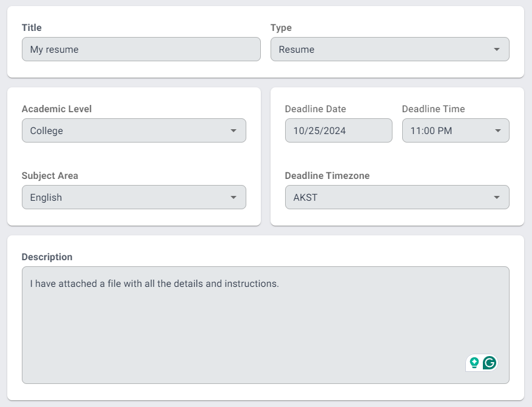Click the Academic Level dropdown arrow
This screenshot has height=407, width=532.
pos(234,130)
